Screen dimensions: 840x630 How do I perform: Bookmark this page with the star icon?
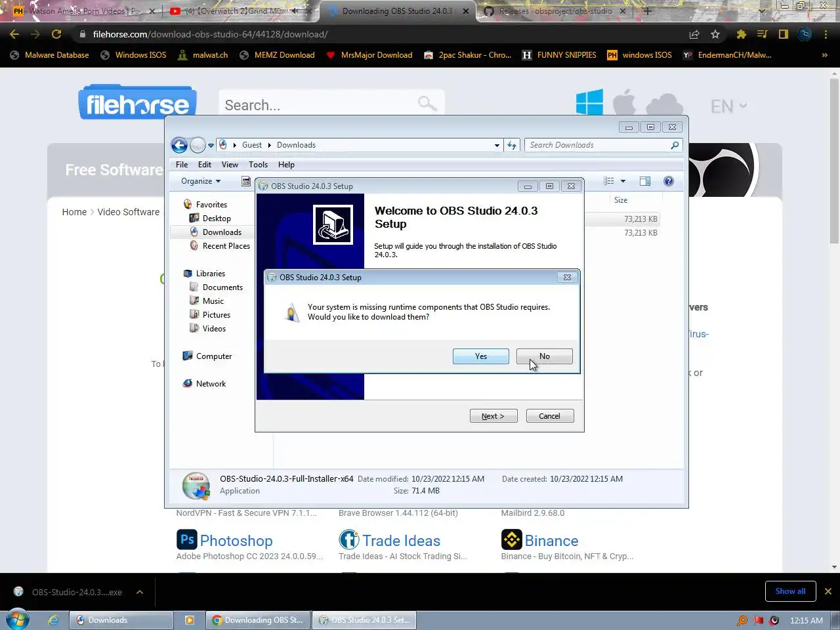pyautogui.click(x=715, y=34)
